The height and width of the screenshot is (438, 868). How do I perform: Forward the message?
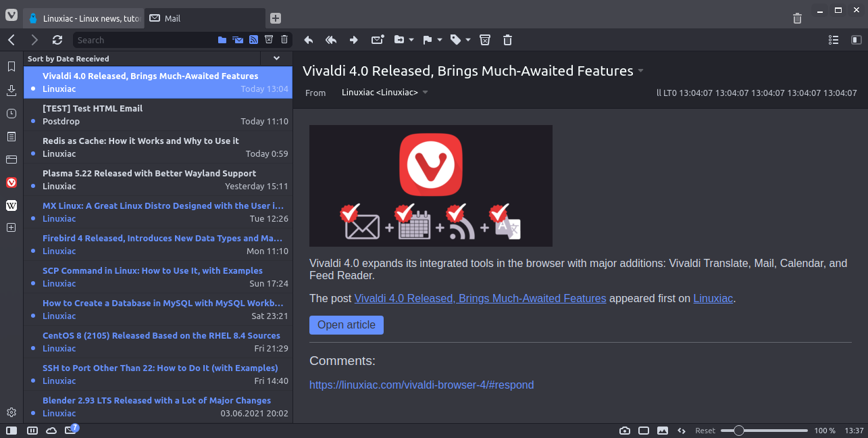point(353,40)
